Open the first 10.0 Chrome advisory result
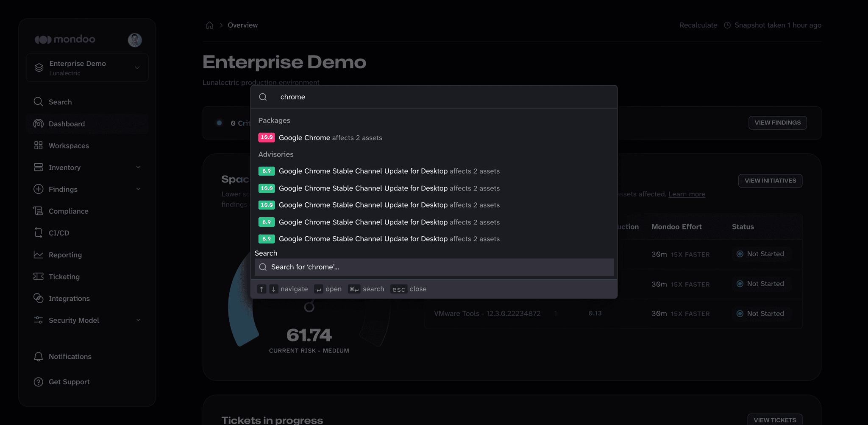The height and width of the screenshot is (425, 868). 434,188
